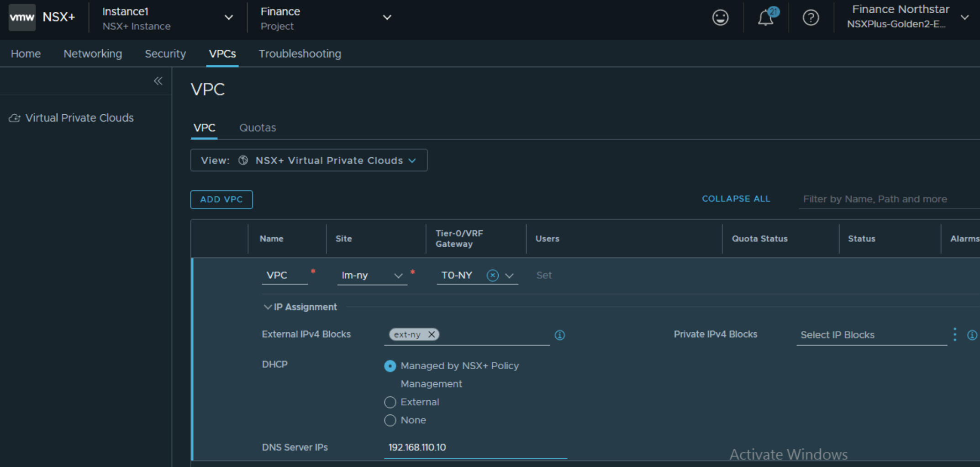
Task: Click COLLAPSE ALL link
Action: (736, 199)
